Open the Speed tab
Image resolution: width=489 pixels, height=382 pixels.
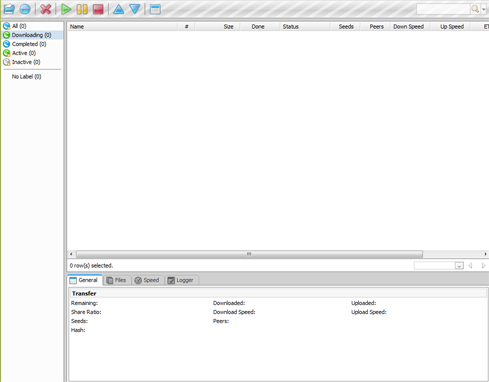click(147, 280)
